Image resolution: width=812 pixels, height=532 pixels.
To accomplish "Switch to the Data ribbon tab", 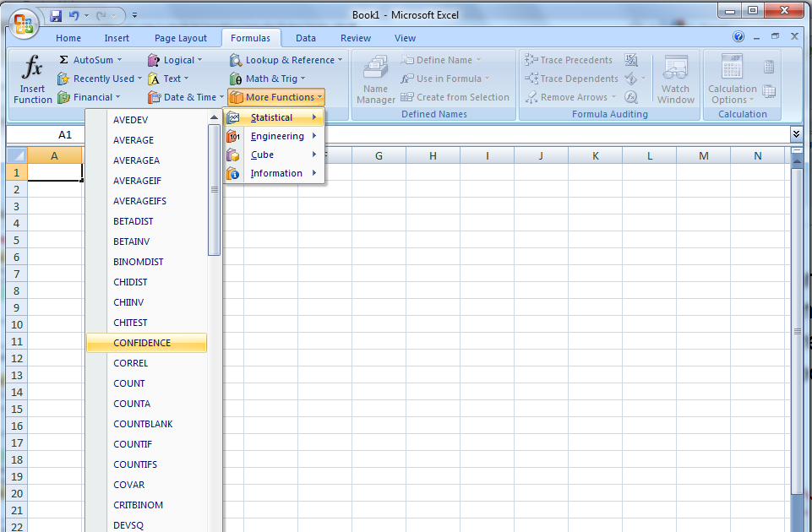I will pos(305,37).
